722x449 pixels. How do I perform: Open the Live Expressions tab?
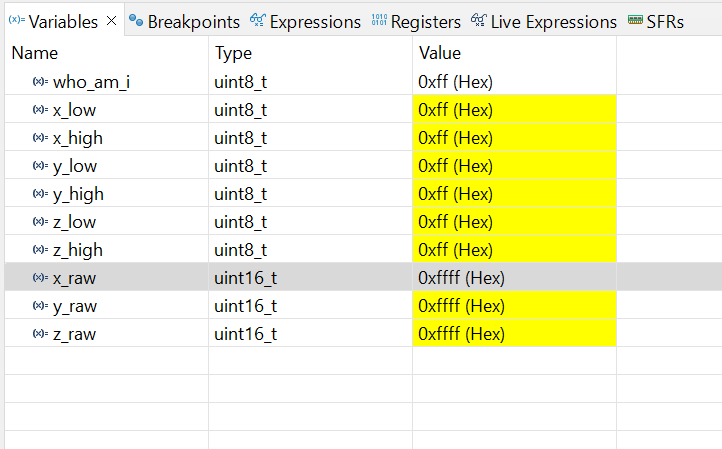click(553, 21)
